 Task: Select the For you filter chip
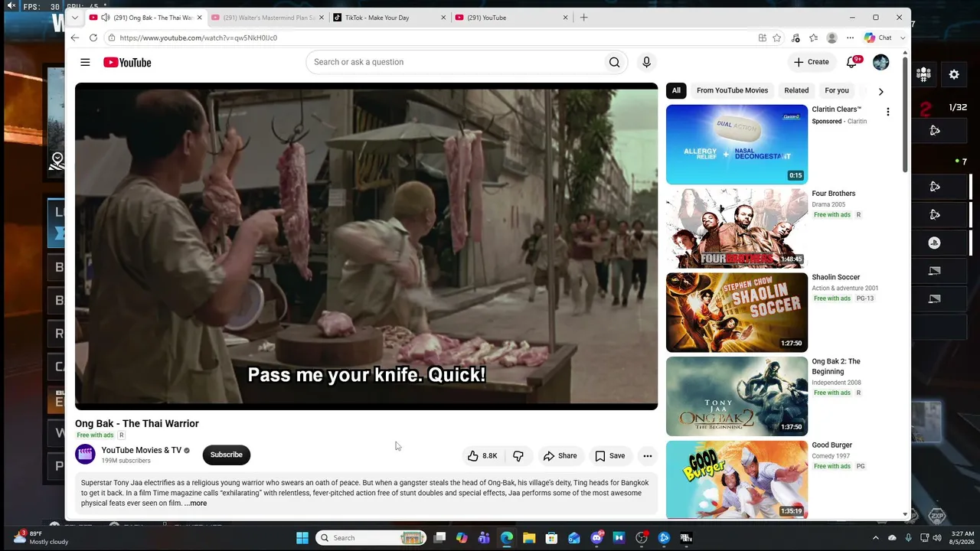[837, 90]
